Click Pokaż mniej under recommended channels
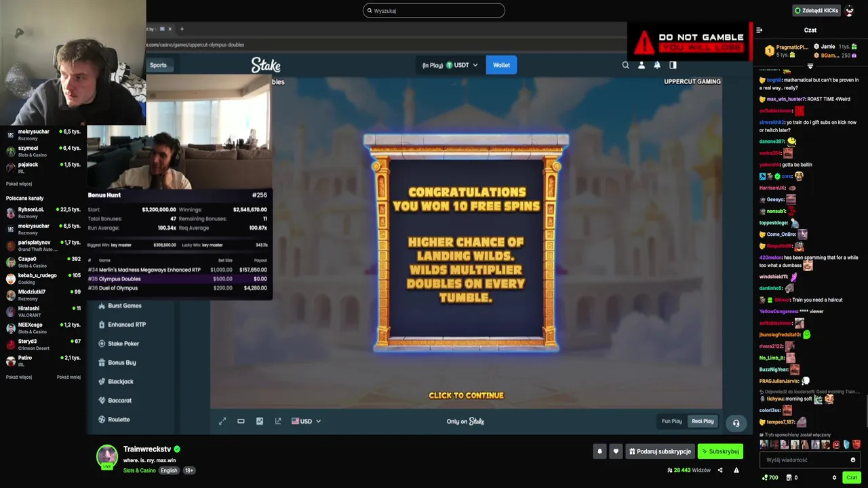The width and height of the screenshot is (868, 488). point(68,377)
